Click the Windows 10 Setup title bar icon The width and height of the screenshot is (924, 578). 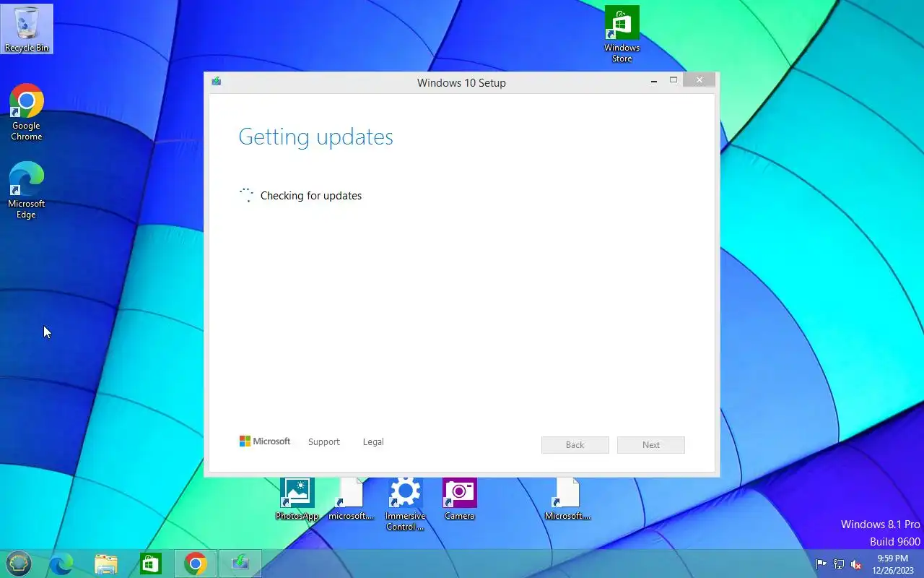point(217,82)
